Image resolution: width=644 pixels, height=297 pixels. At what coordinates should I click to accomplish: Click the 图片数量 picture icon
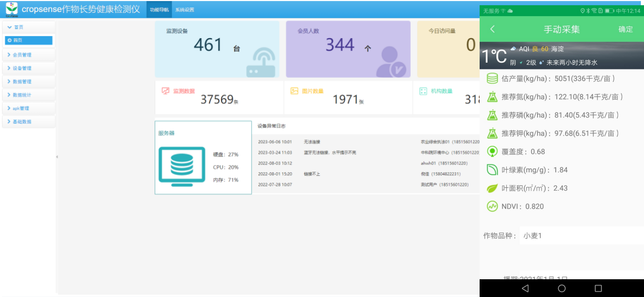coord(294,91)
